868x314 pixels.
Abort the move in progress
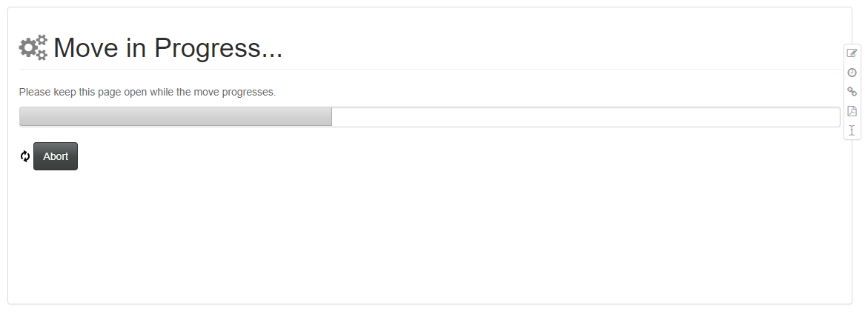pyautogui.click(x=56, y=156)
